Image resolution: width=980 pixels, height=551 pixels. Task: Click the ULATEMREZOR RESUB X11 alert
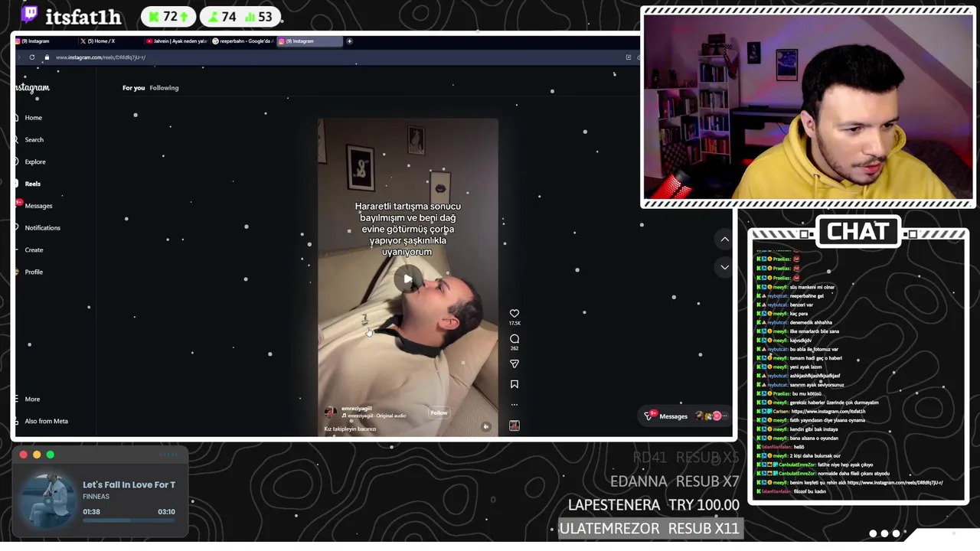(x=649, y=529)
